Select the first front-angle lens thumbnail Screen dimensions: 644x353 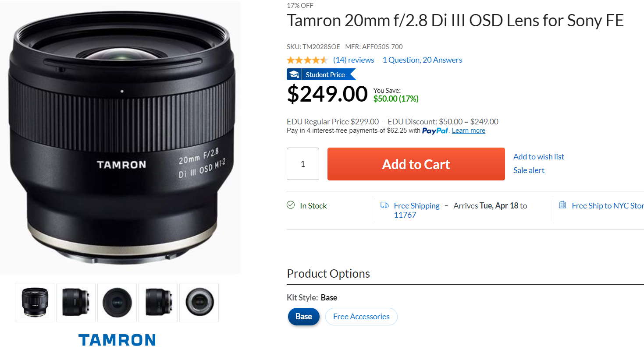(35, 303)
